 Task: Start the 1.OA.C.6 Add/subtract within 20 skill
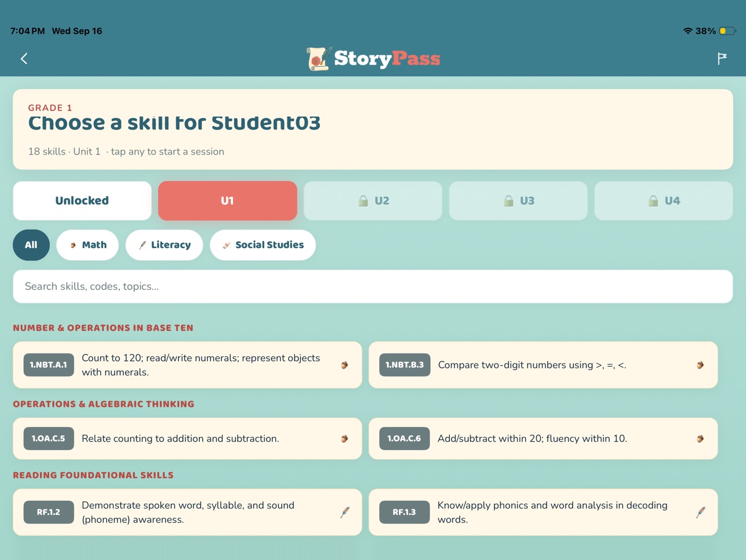(543, 439)
